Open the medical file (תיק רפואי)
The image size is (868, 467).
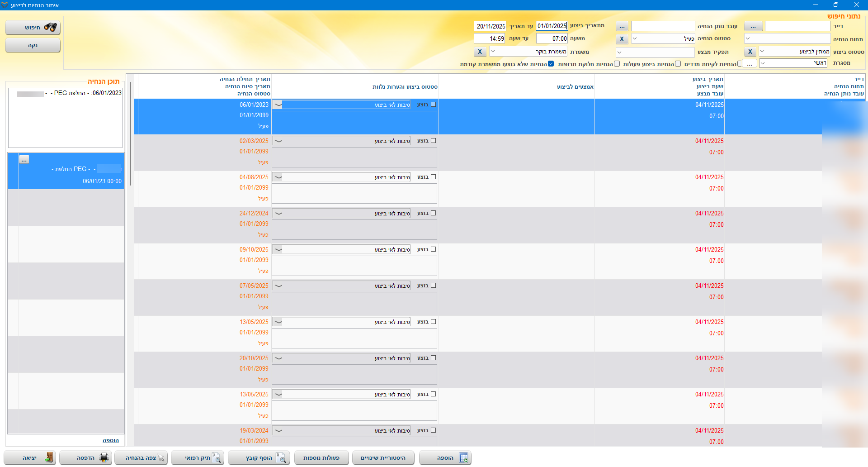pos(198,458)
